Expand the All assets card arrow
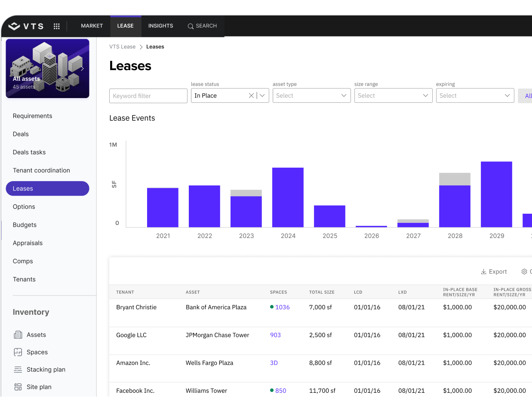 pyautogui.click(x=82, y=68)
